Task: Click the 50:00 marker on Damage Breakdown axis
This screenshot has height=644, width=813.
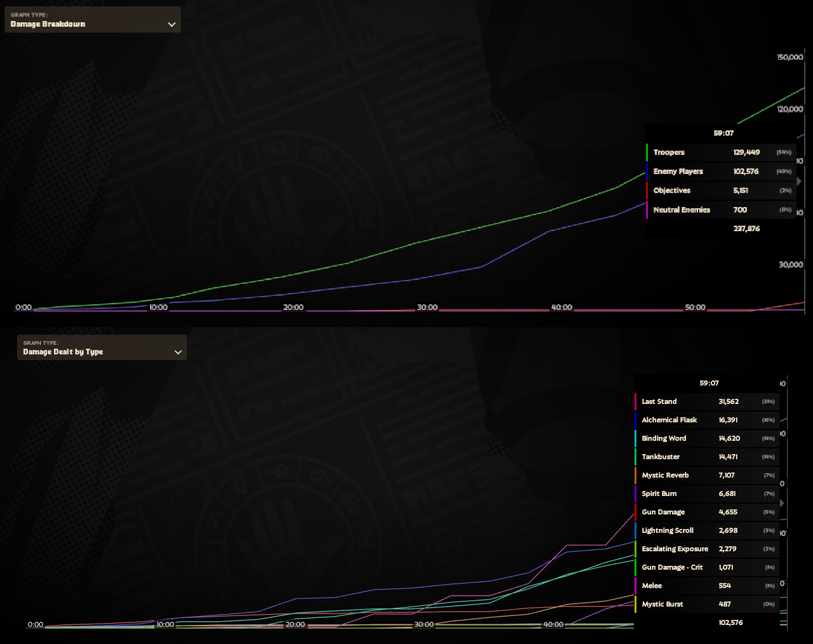Action: point(695,307)
